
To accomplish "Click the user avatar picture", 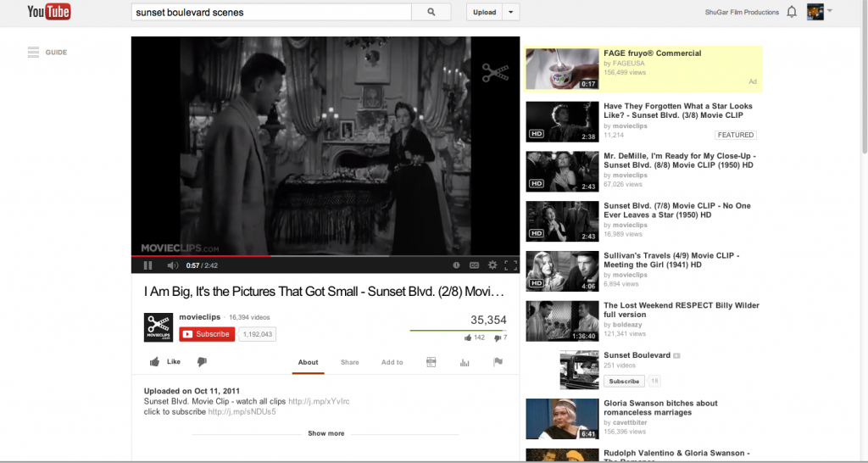I will 815,12.
